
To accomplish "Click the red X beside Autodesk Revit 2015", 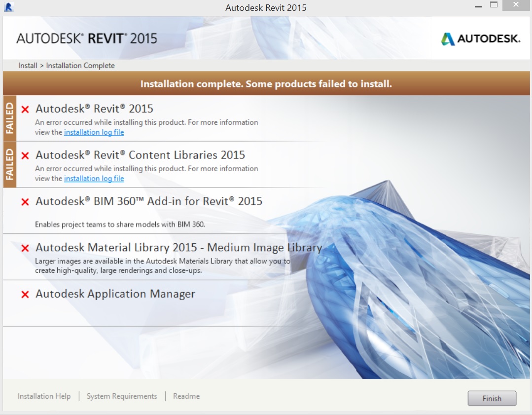I will pos(25,110).
